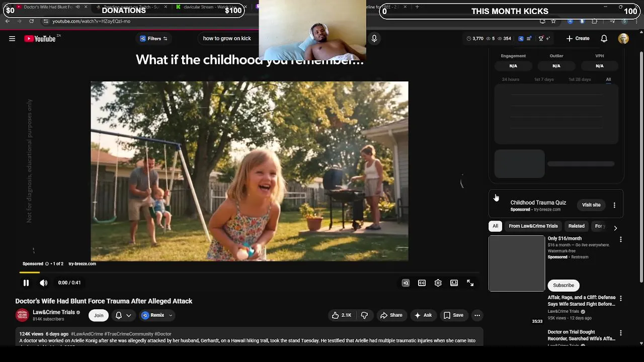The image size is (644, 362).
Task: Select the 1st 28 days stats tab
Action: click(580, 79)
